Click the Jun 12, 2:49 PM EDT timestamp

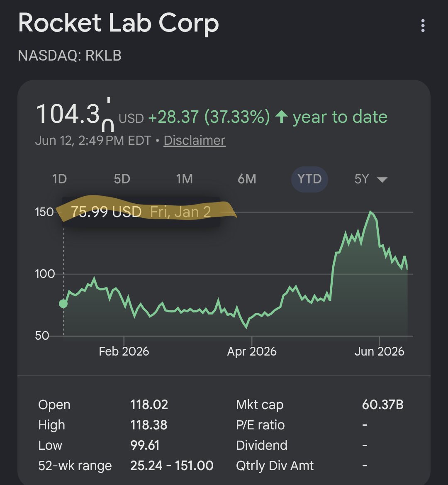coord(93,140)
